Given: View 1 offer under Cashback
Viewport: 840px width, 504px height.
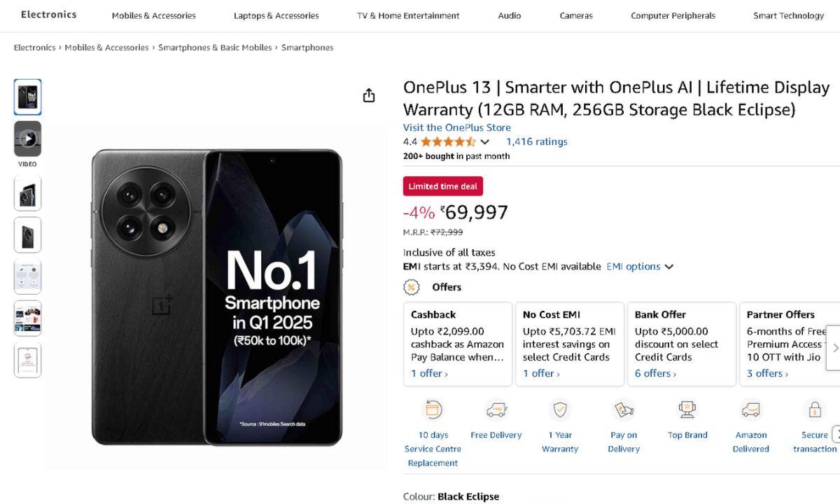Looking at the screenshot, I should [x=429, y=374].
